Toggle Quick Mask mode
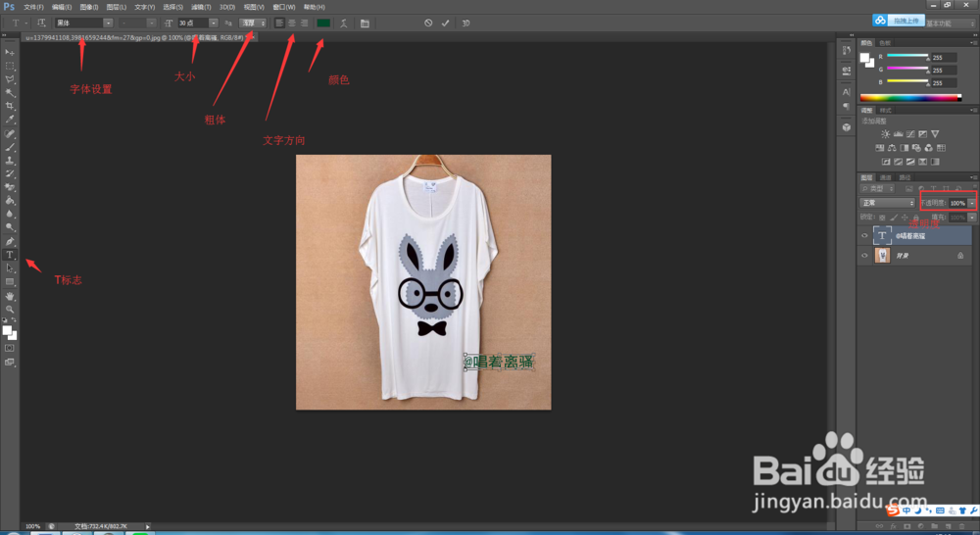This screenshot has width=980, height=535. click(x=10, y=348)
